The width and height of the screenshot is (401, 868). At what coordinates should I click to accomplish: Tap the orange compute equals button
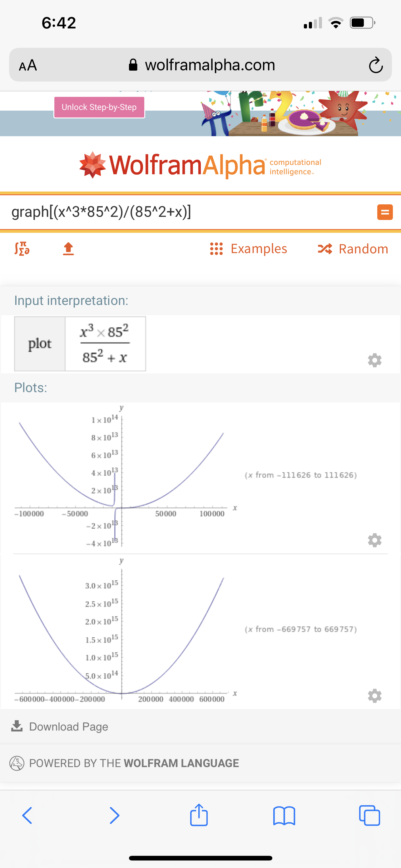[385, 212]
